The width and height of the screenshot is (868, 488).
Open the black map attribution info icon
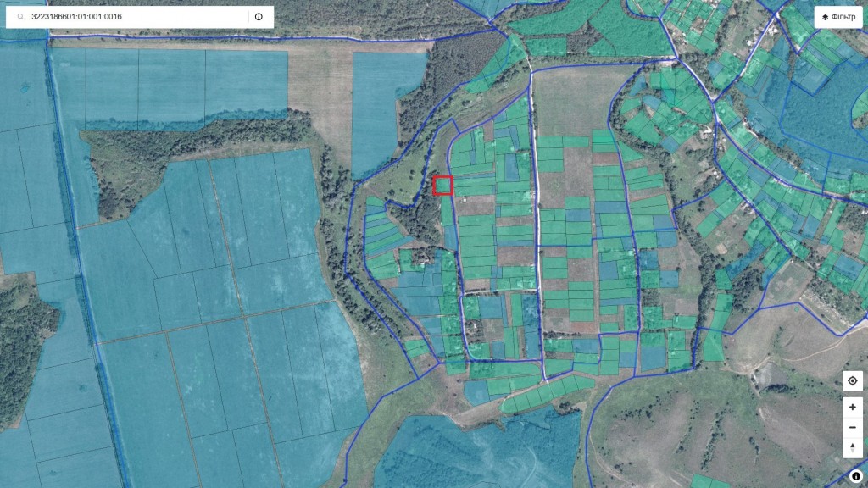(856, 476)
